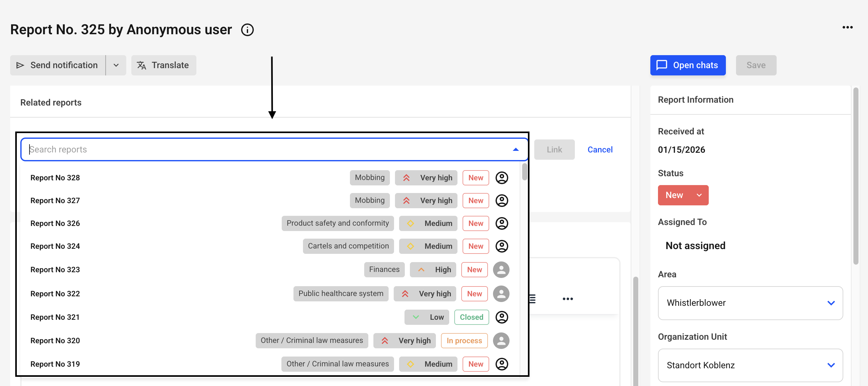Click the Cancel link

pyautogui.click(x=600, y=150)
